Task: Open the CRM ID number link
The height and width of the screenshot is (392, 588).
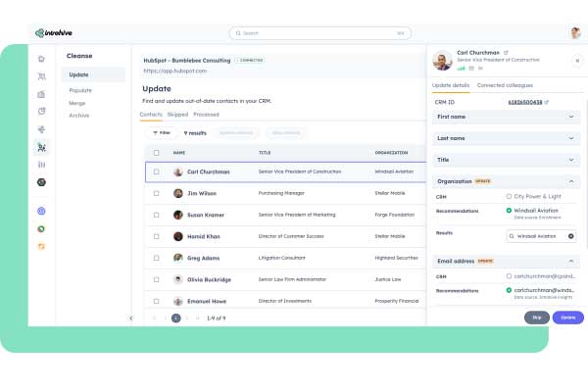Action: (525, 102)
